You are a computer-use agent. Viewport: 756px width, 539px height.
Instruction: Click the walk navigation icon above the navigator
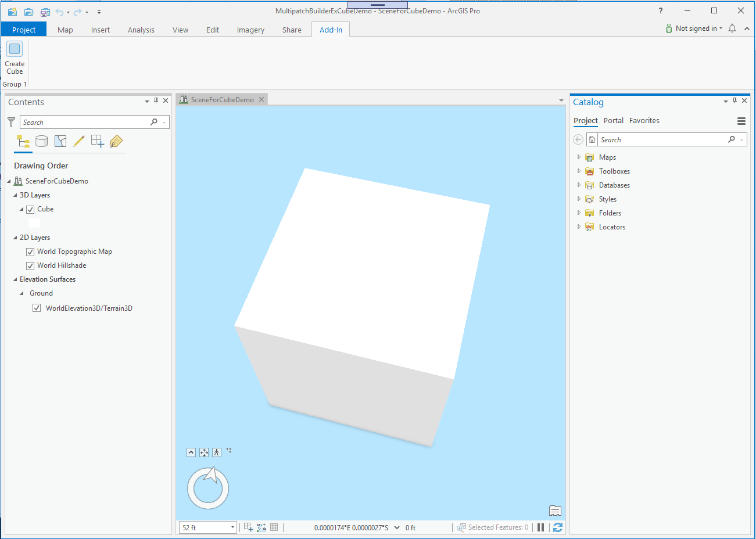(x=216, y=452)
